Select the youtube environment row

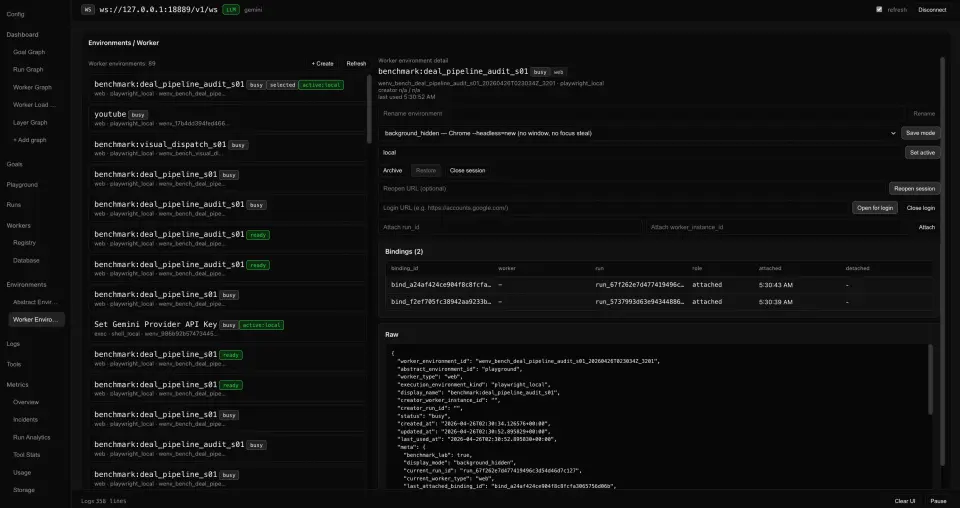point(227,119)
